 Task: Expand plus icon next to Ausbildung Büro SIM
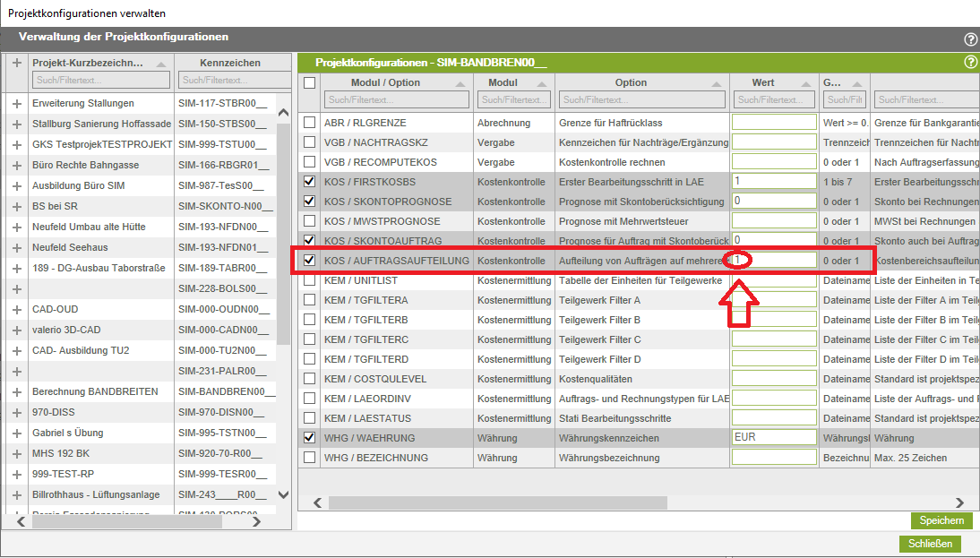17,186
